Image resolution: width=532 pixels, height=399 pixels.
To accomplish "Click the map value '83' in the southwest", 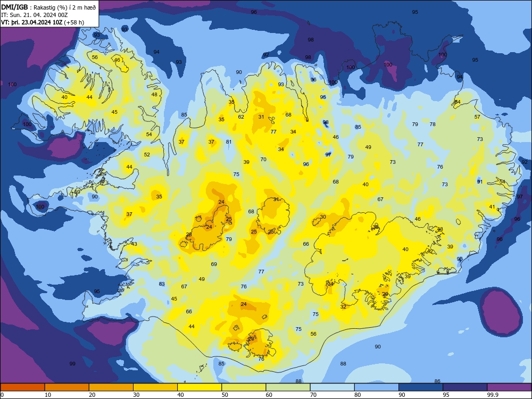I will point(162,284).
